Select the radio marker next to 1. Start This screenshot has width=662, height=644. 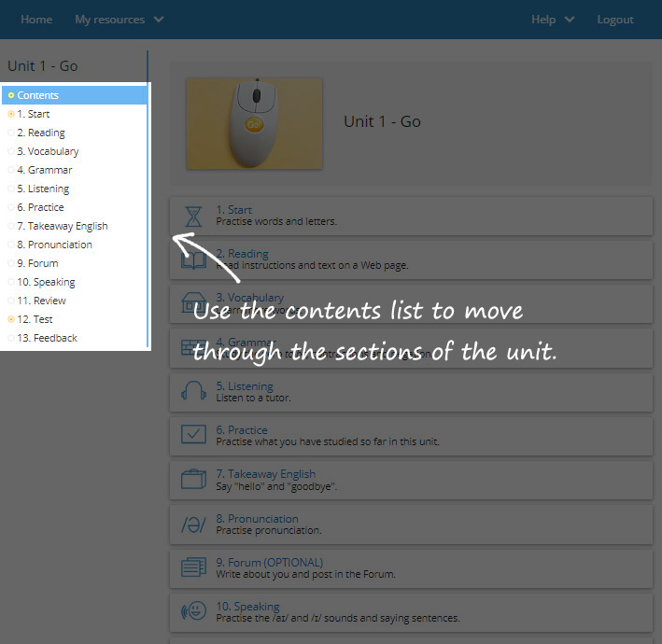coord(11,114)
